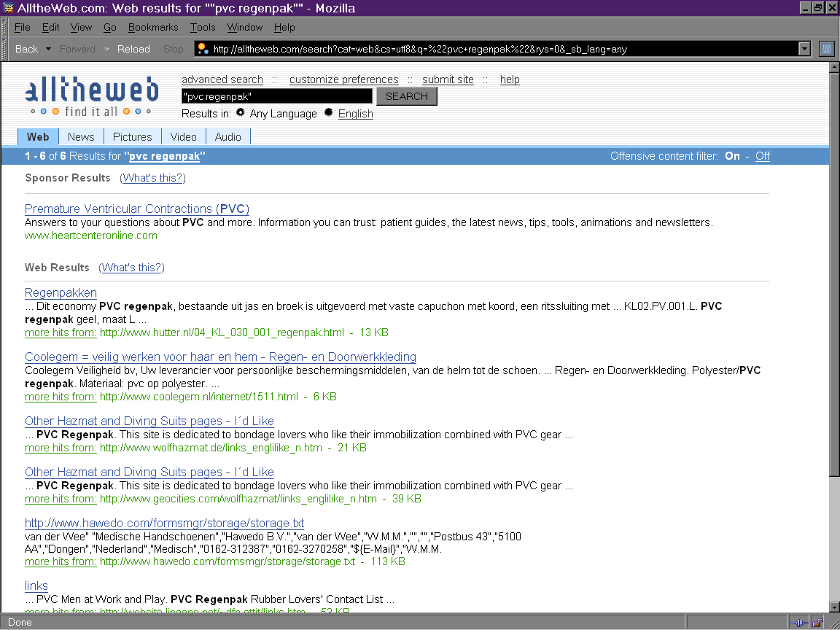Click the www.heartcenteronline.com sponsor URL text
Screen dimensions: 840x630
click(x=91, y=236)
